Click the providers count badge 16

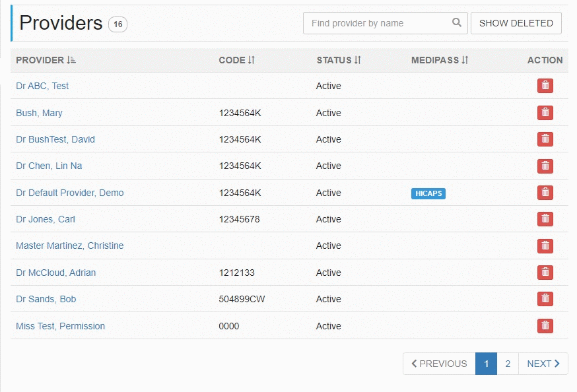coord(118,24)
